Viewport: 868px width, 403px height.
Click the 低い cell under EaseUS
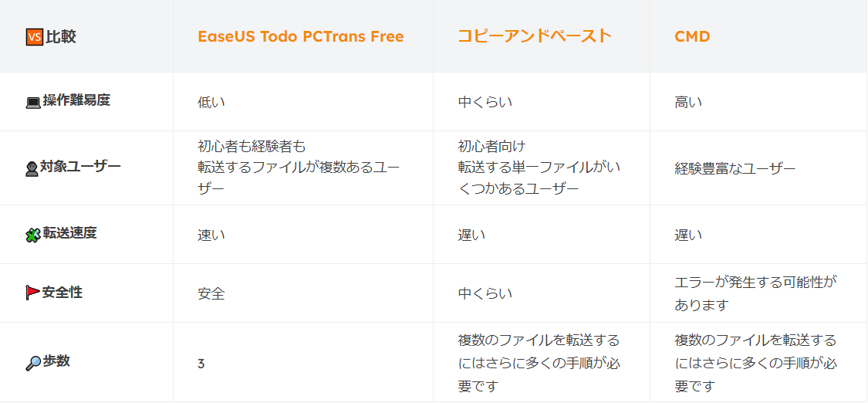click(x=211, y=102)
